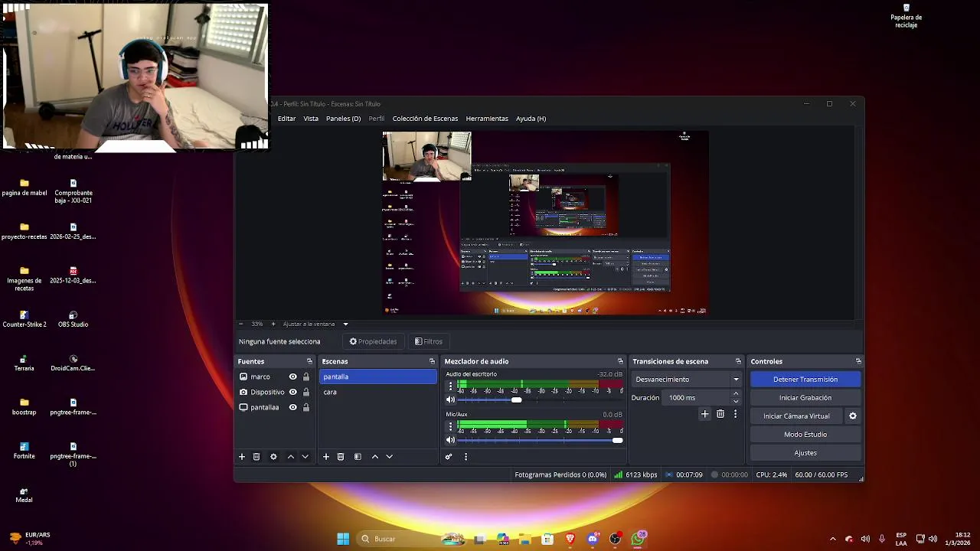Hide the pantallaa source
The image size is (980, 551).
tap(292, 407)
